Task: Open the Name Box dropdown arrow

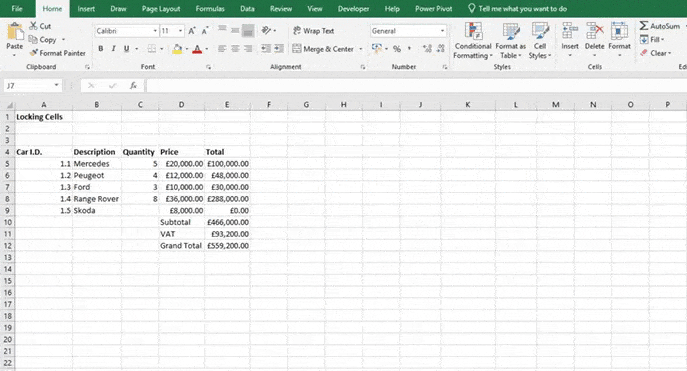Action: coord(57,85)
